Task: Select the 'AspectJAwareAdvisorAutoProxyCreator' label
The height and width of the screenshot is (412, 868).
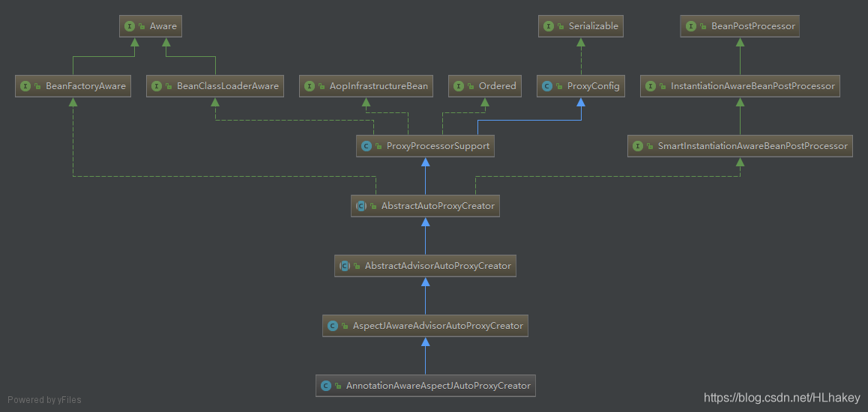Action: (x=438, y=326)
